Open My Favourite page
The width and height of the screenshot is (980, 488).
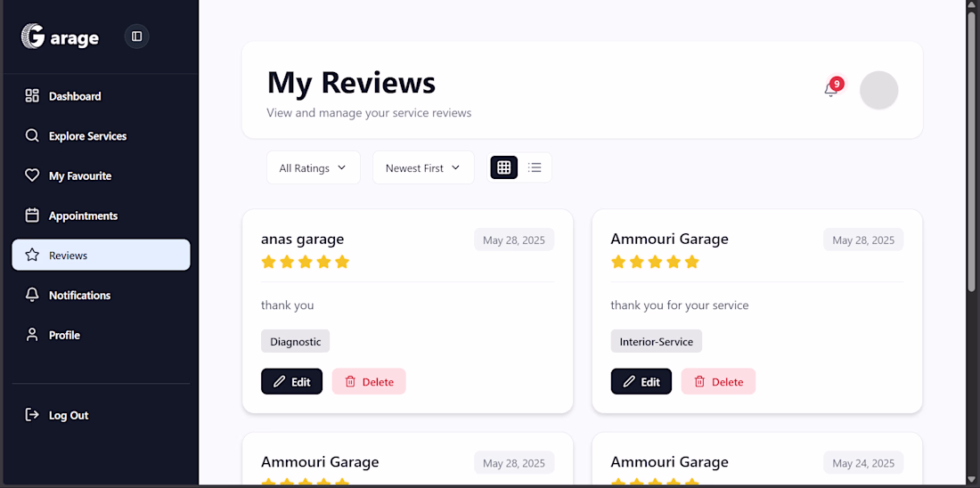point(101,175)
